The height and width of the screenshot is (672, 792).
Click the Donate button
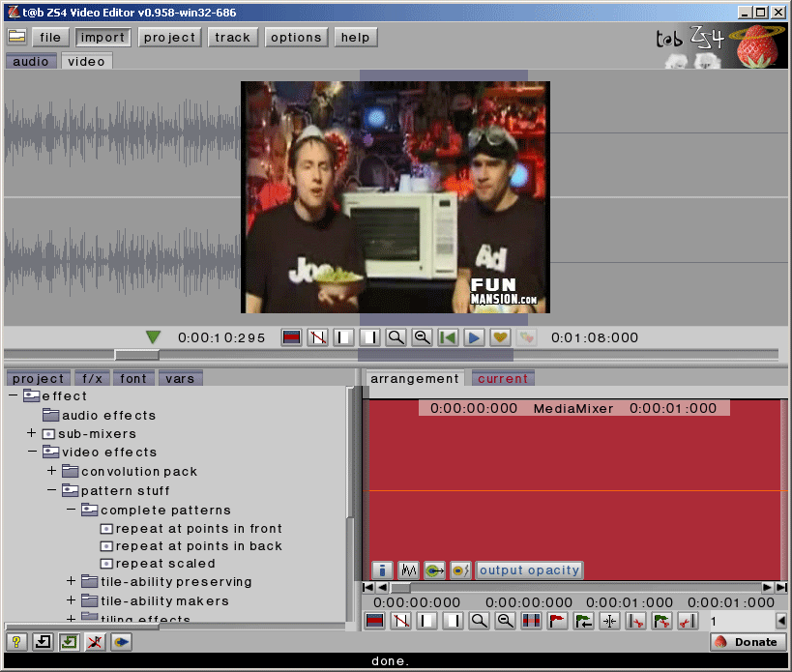pyautogui.click(x=748, y=641)
